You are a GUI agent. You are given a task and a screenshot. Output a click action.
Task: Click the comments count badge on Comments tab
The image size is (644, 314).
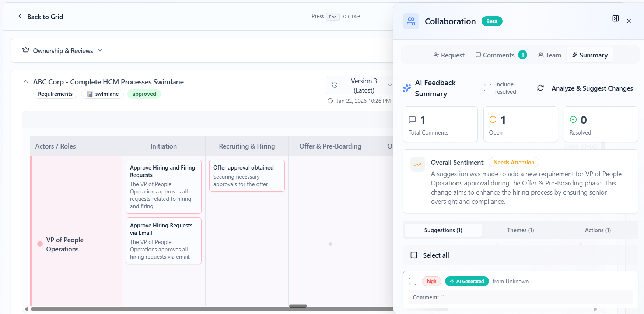click(522, 55)
